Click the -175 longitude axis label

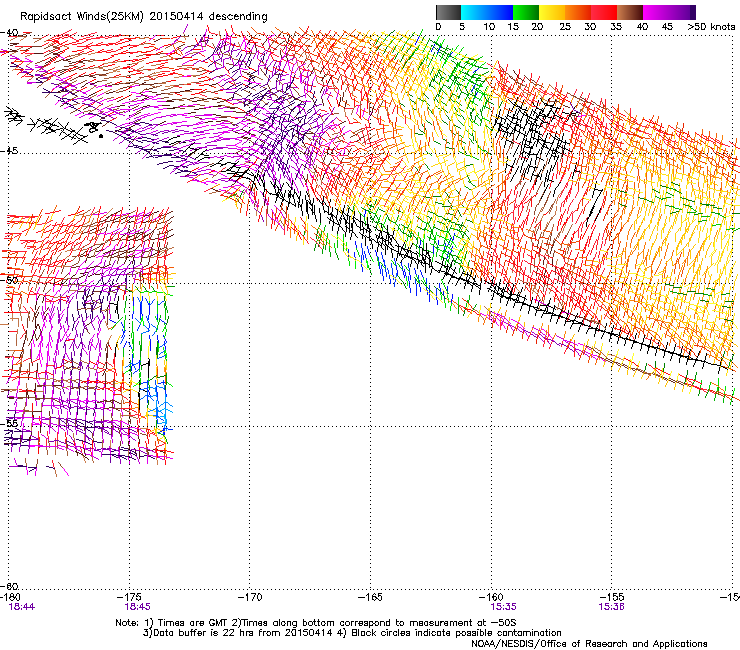click(130, 598)
